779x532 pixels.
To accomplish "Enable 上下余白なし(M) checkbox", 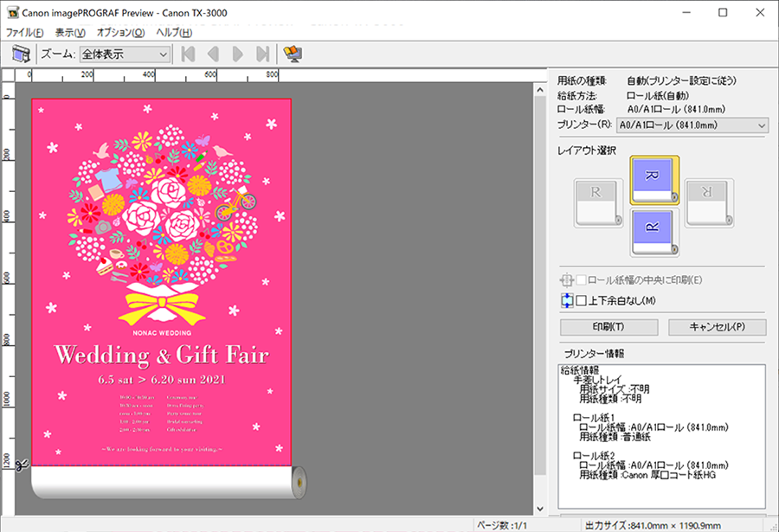I will 582,301.
